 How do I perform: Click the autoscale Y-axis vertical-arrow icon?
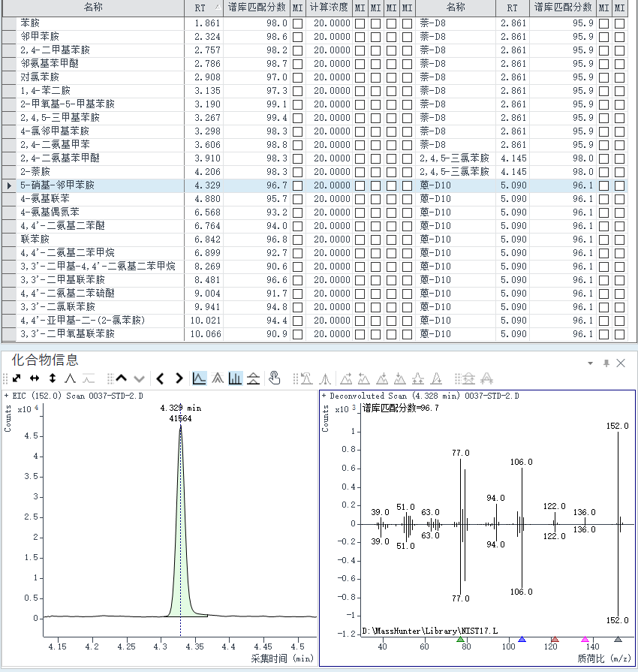[x=53, y=378]
